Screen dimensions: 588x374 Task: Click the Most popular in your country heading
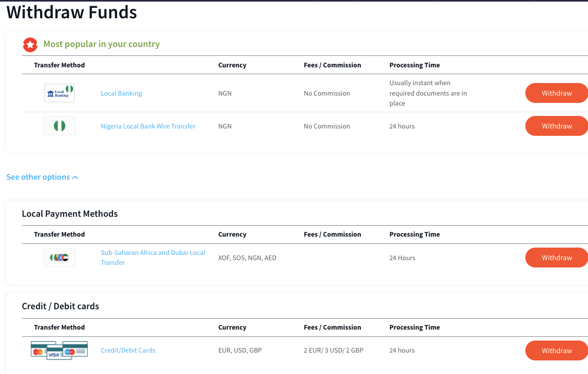(x=102, y=44)
